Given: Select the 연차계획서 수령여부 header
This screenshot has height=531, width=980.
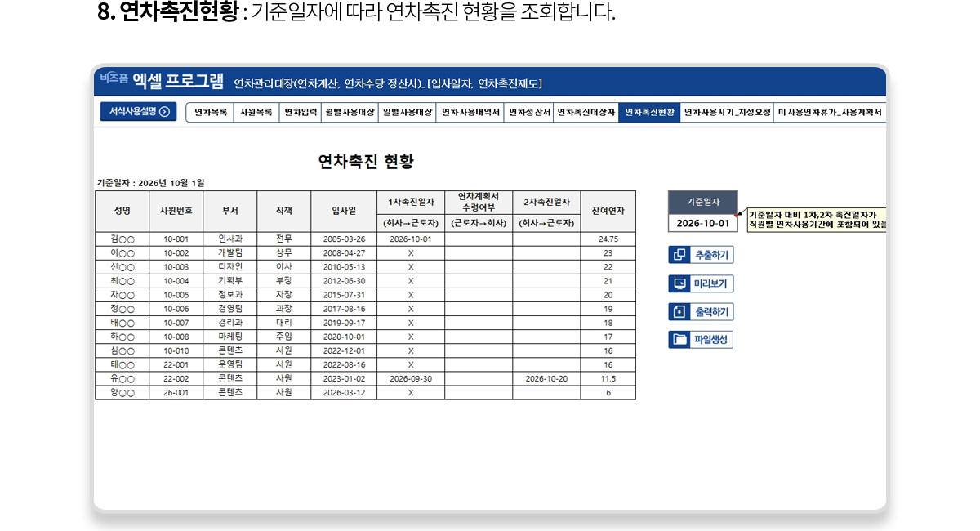Looking at the screenshot, I should tap(479, 202).
